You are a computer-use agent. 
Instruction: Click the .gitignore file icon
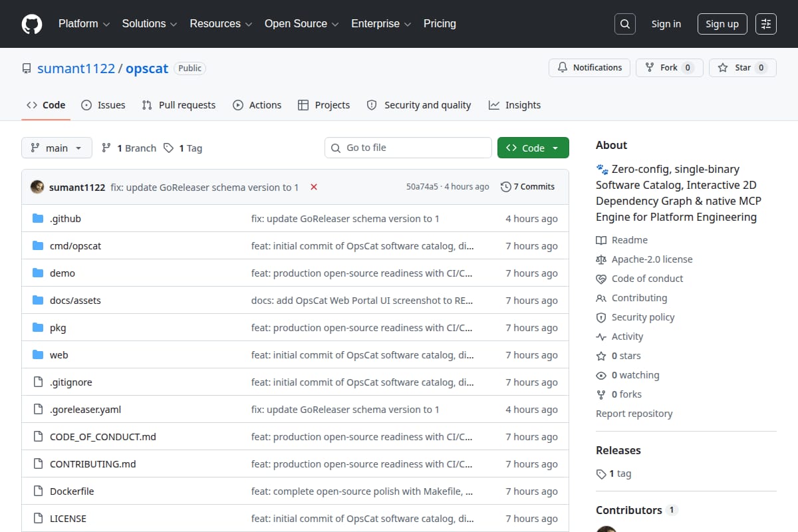click(38, 382)
